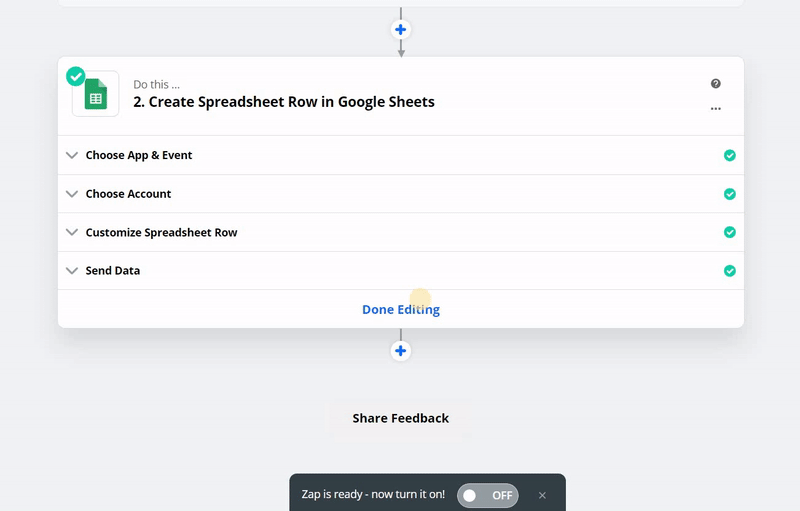Click the Zap is ready message text

373,495
